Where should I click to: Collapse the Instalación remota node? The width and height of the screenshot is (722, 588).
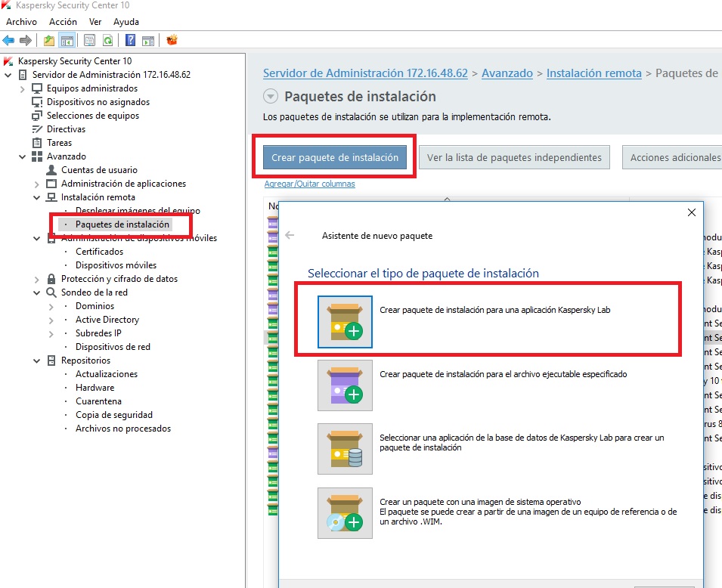coord(37,197)
